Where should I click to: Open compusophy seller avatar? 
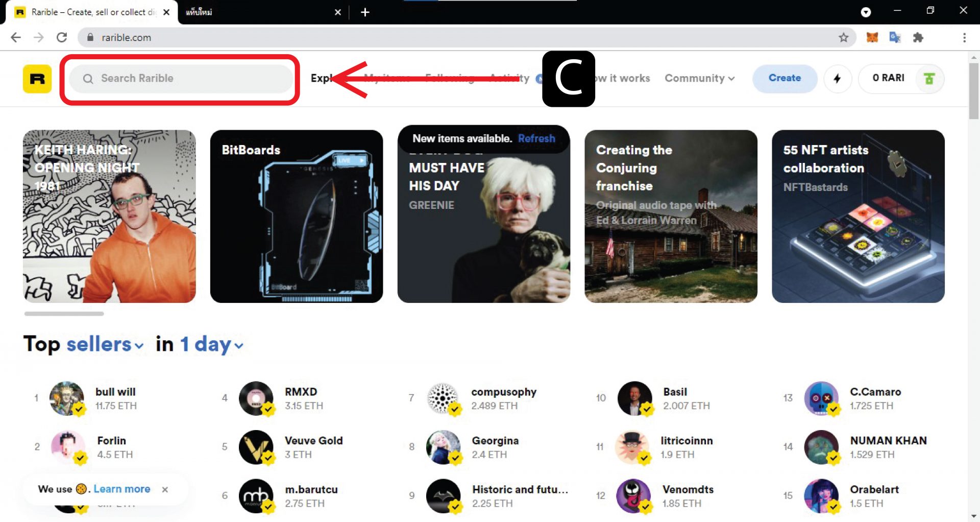pyautogui.click(x=444, y=398)
